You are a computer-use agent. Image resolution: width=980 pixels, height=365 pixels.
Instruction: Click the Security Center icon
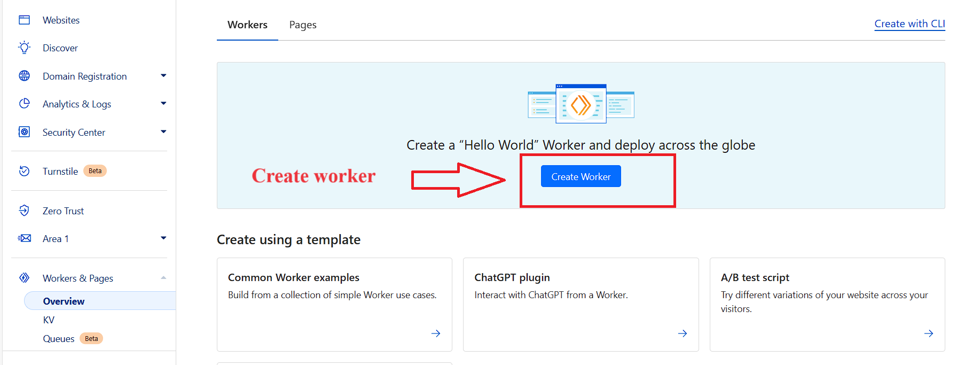24,132
